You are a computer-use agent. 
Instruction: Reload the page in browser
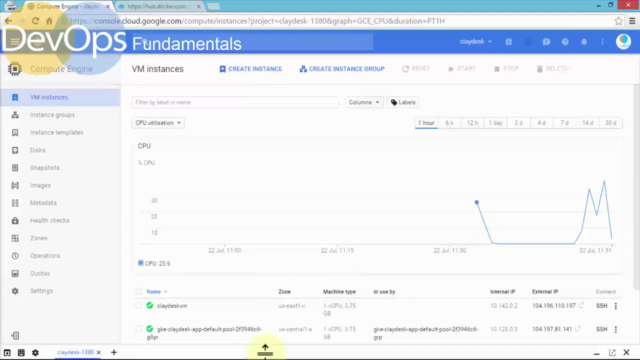[36, 21]
